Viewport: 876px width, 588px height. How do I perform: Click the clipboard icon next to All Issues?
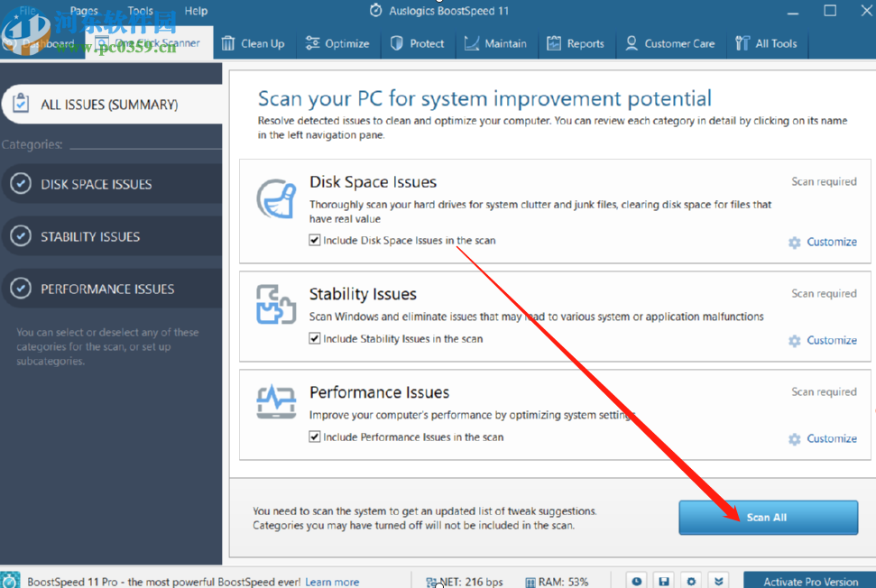(21, 103)
